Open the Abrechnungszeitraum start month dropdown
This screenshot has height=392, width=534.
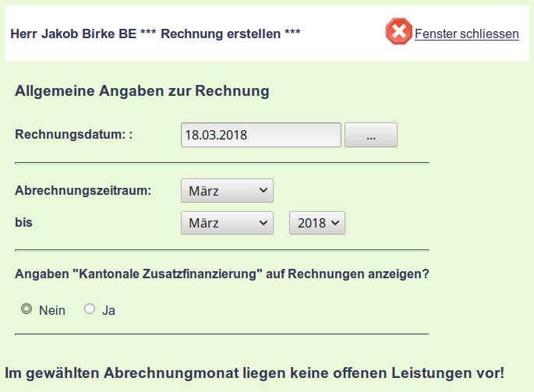(x=227, y=190)
